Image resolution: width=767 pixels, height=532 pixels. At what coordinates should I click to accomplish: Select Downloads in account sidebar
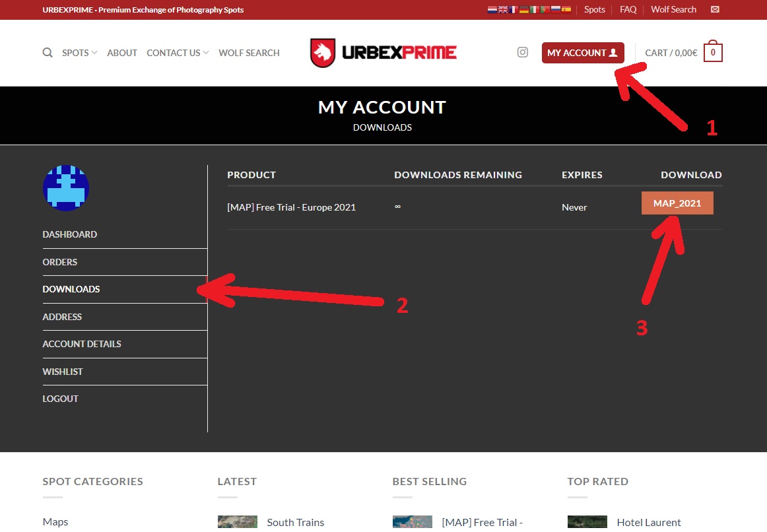[x=71, y=289]
